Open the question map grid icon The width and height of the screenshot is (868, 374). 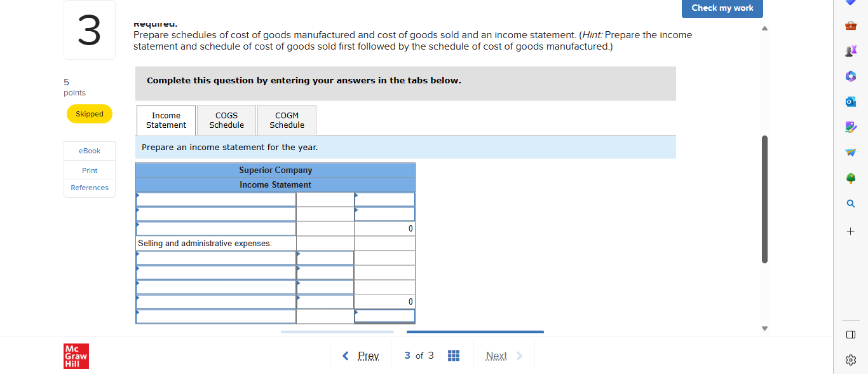(x=454, y=356)
